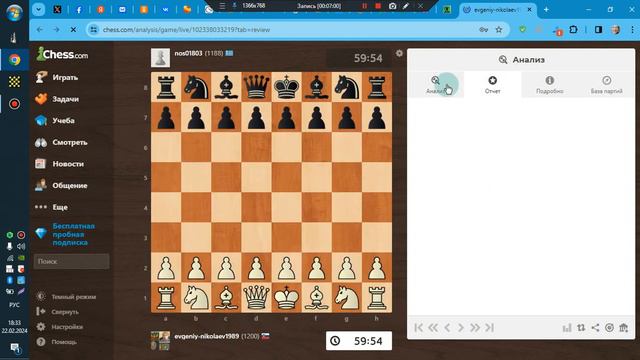Open the Задачи menu item
Screen dimensions: 640x360
[65, 99]
